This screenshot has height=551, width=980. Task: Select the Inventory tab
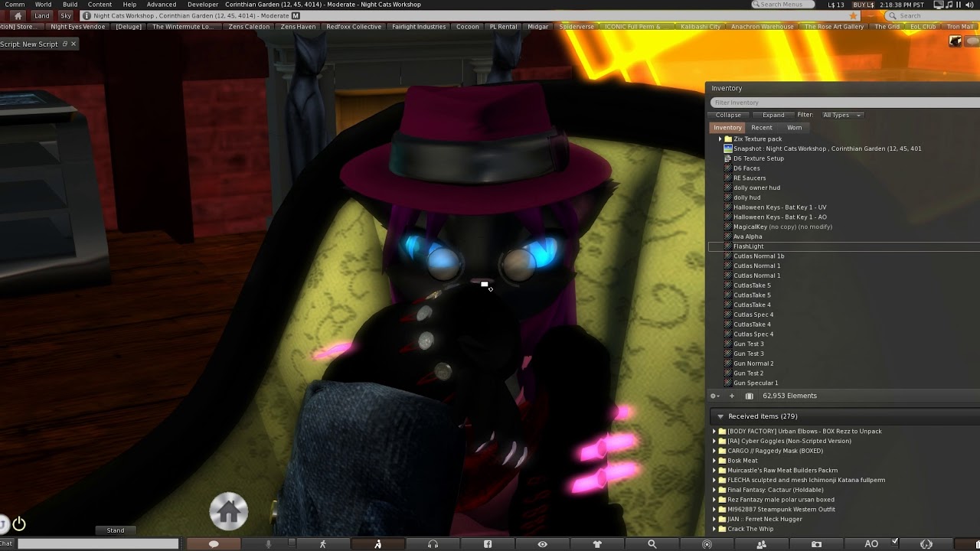coord(727,128)
